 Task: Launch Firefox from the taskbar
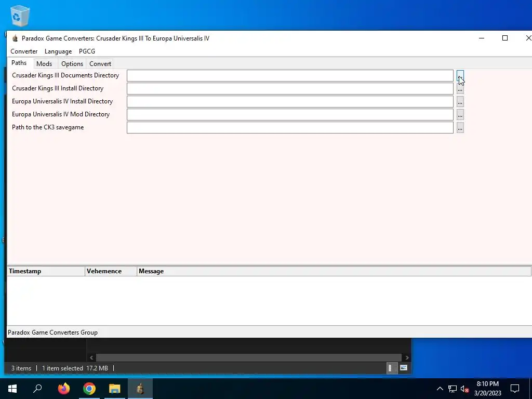click(63, 389)
